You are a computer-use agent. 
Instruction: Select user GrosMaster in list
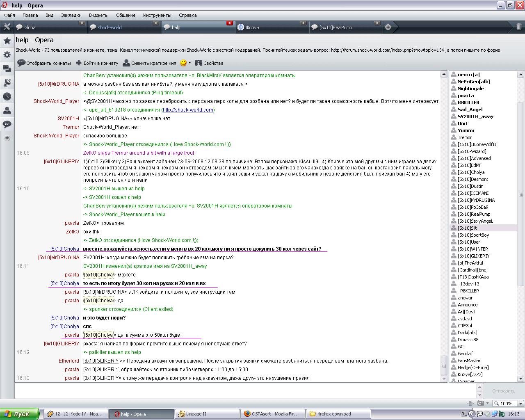click(483, 361)
